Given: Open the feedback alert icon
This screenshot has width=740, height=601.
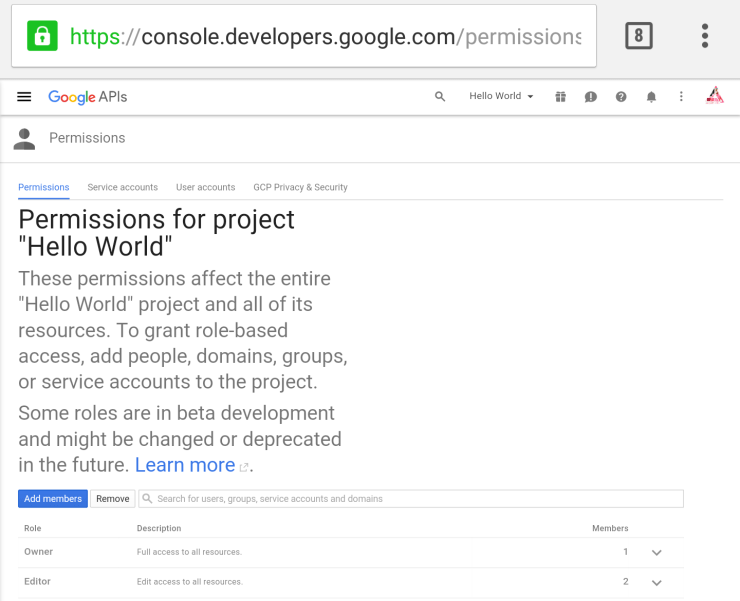Looking at the screenshot, I should pyautogui.click(x=591, y=97).
